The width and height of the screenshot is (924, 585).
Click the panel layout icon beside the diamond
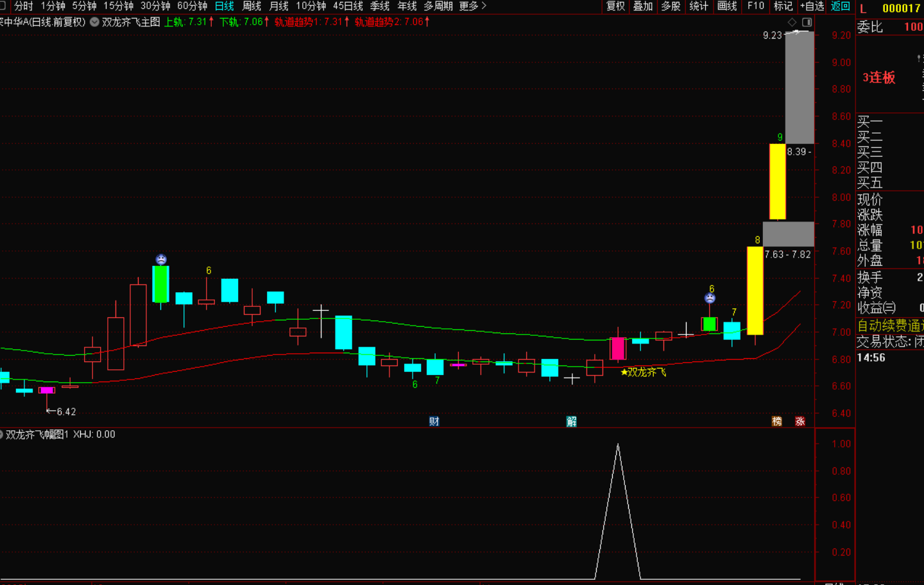[x=807, y=22]
